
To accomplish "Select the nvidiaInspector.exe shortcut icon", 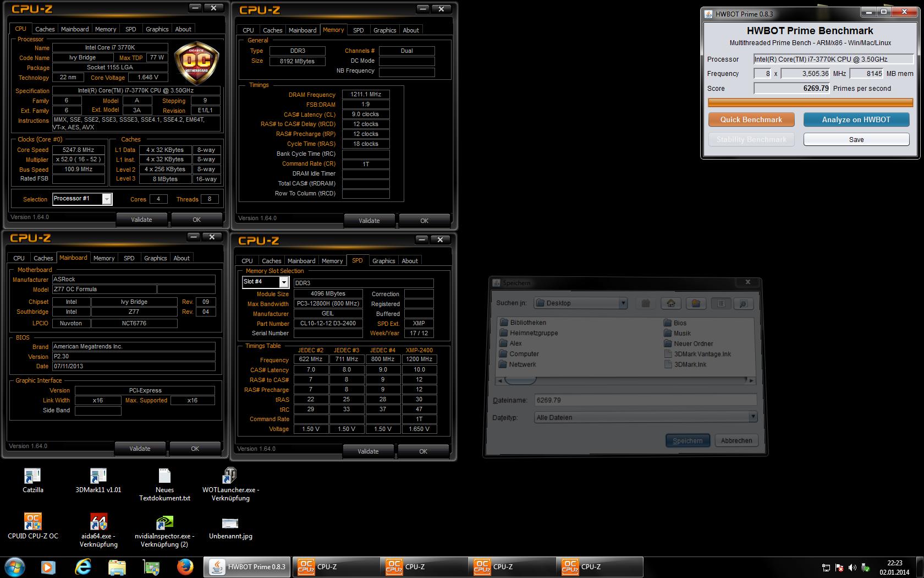I will click(x=164, y=530).
